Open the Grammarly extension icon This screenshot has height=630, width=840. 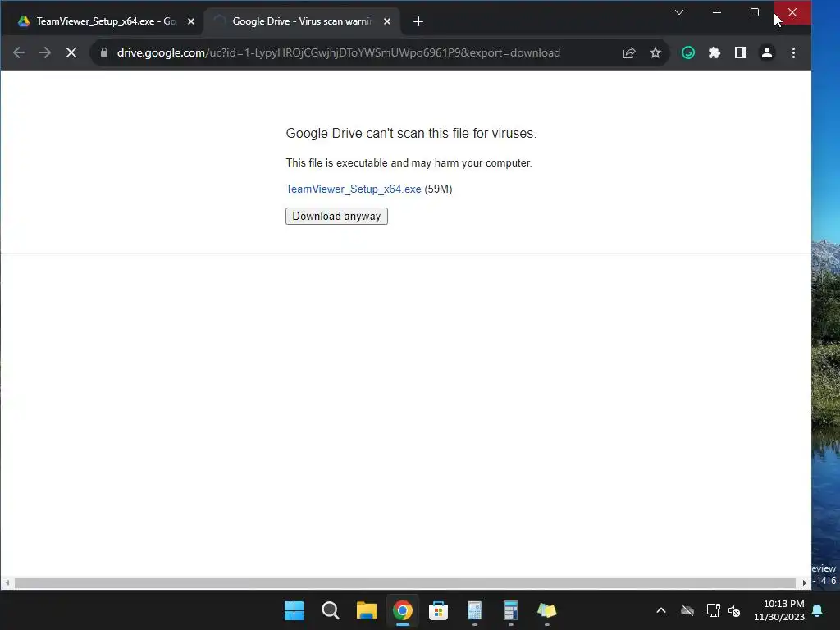tap(688, 52)
